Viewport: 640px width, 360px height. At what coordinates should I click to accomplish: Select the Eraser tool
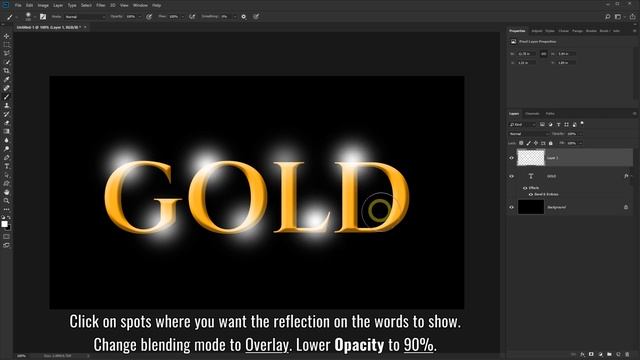tap(7, 122)
